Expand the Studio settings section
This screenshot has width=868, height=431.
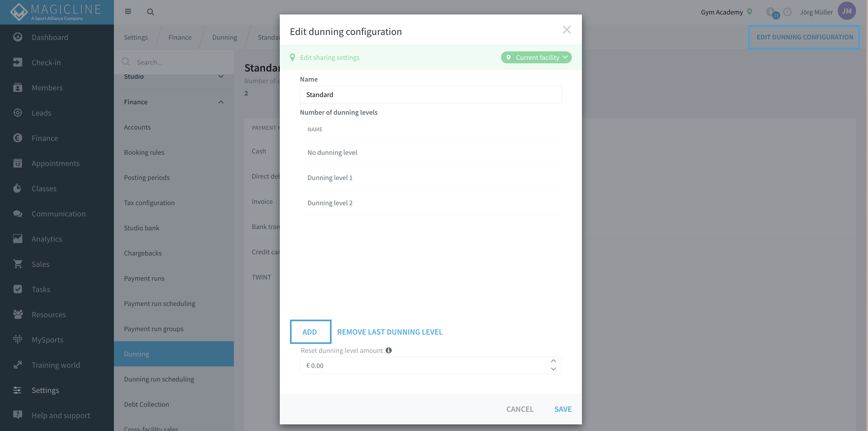point(221,76)
